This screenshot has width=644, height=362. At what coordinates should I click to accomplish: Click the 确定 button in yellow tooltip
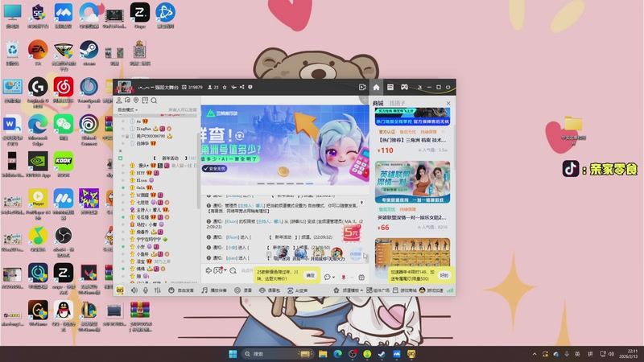(x=311, y=275)
